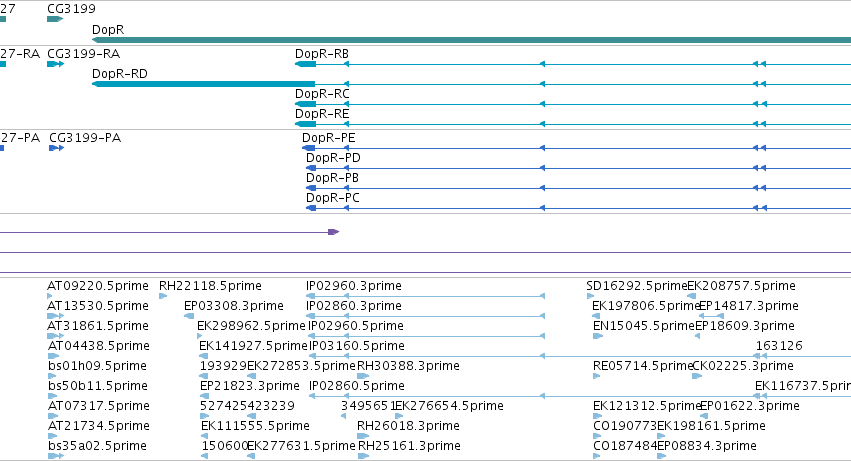
Task: Select the DopR-RC transcript label
Action: (322, 94)
